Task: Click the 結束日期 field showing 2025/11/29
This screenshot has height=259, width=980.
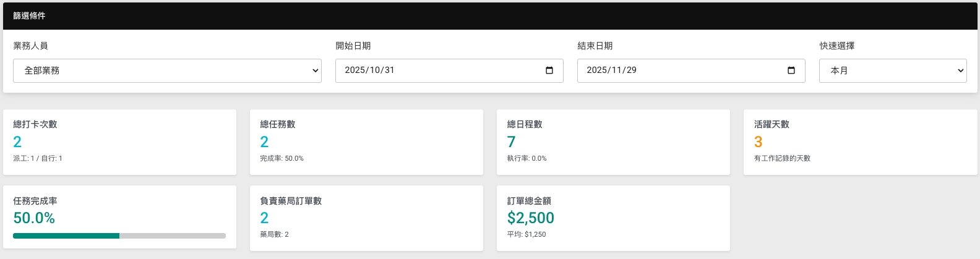Action: coord(674,70)
